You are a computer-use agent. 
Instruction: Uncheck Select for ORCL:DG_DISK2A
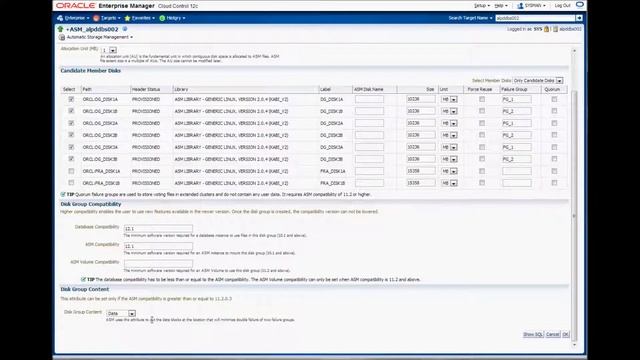pyautogui.click(x=71, y=123)
